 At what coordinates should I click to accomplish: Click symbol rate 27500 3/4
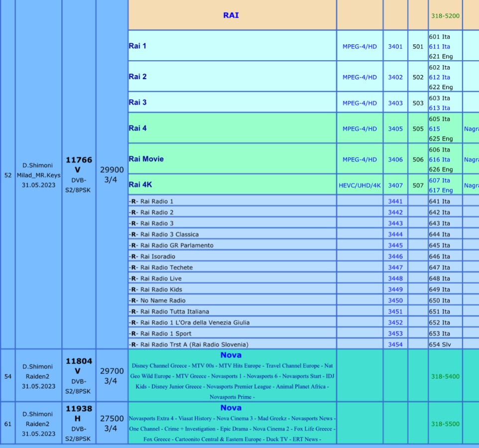(x=112, y=424)
